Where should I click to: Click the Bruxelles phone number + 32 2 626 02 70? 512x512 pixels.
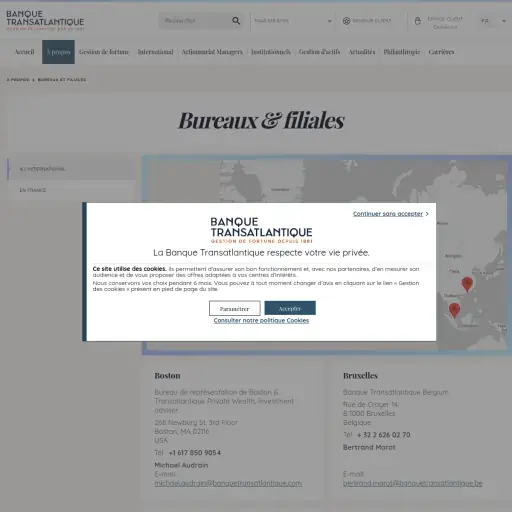pos(383,435)
